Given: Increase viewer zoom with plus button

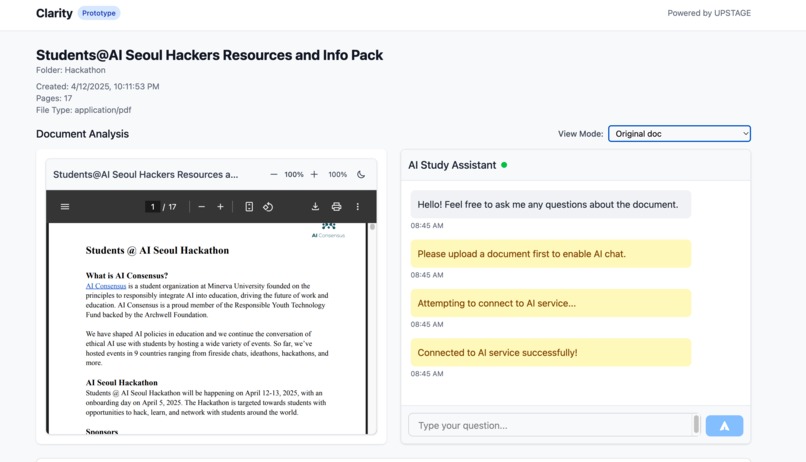Looking at the screenshot, I should click(x=314, y=175).
